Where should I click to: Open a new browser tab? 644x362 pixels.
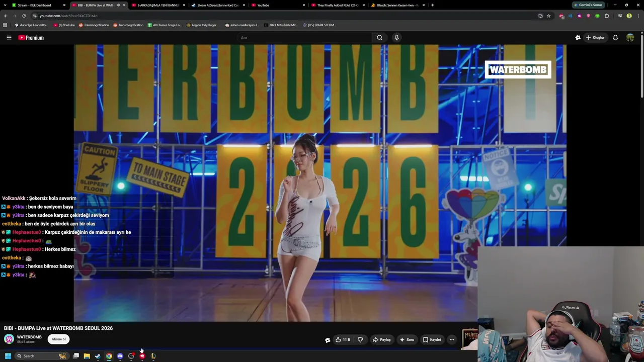click(x=433, y=5)
